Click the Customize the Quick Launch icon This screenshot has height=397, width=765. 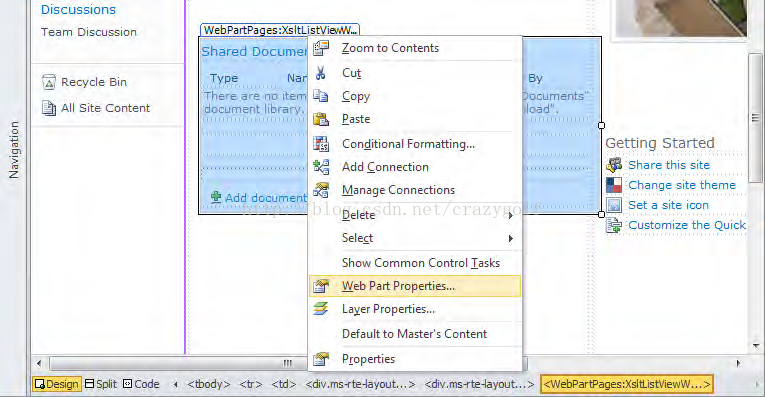click(614, 225)
